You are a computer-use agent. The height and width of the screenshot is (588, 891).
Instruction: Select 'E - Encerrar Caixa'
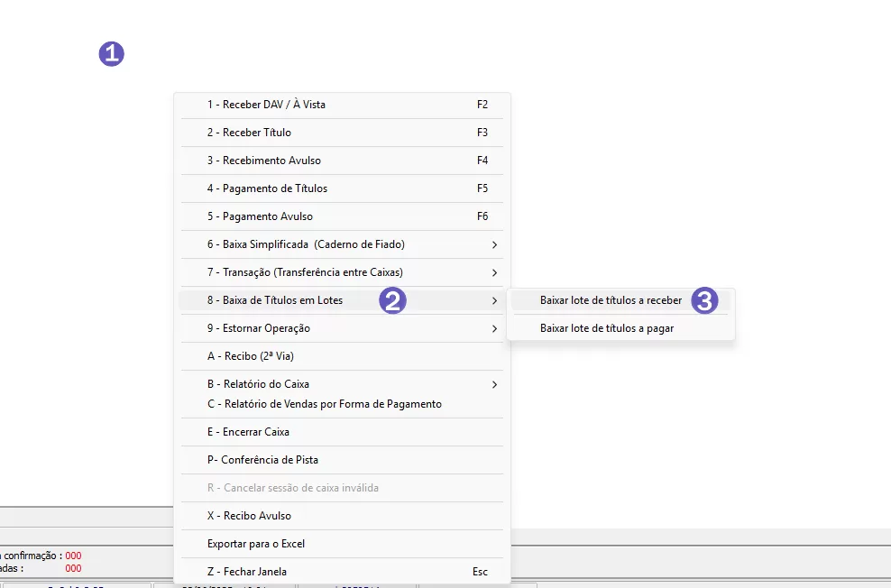pos(248,432)
